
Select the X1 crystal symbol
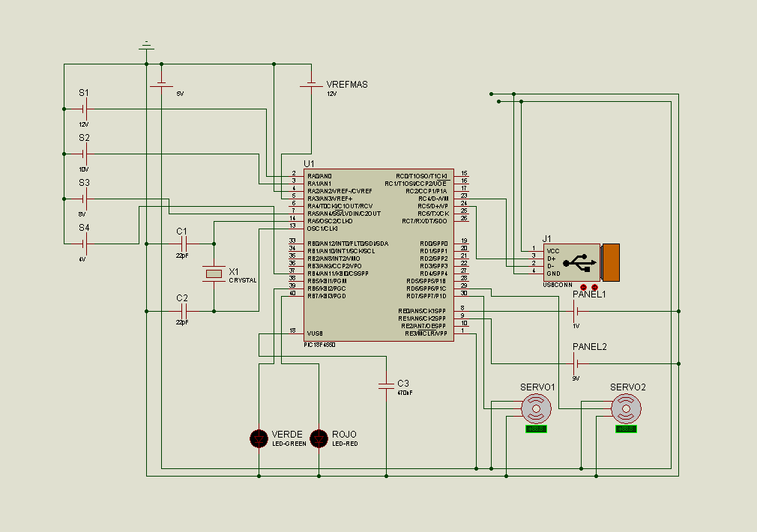pyautogui.click(x=214, y=273)
